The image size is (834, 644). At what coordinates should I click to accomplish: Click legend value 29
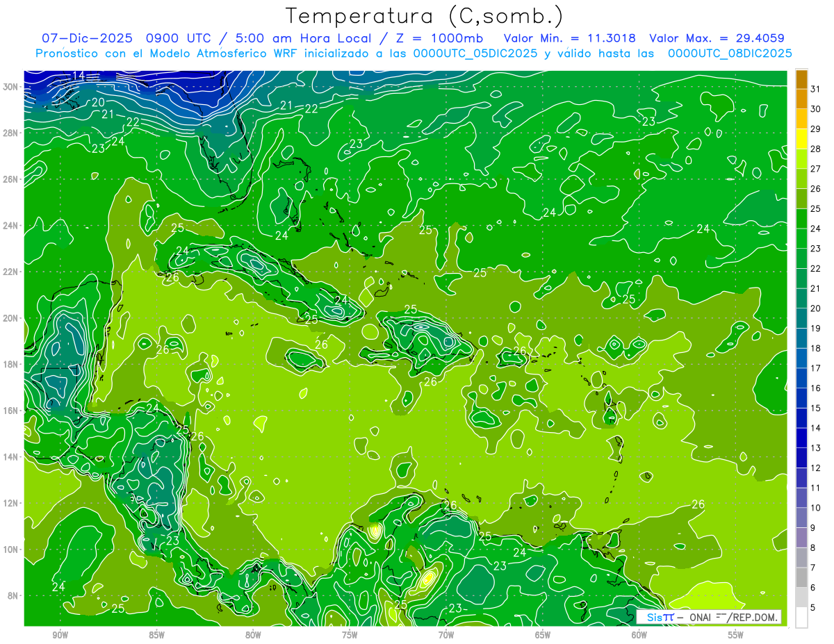(815, 129)
